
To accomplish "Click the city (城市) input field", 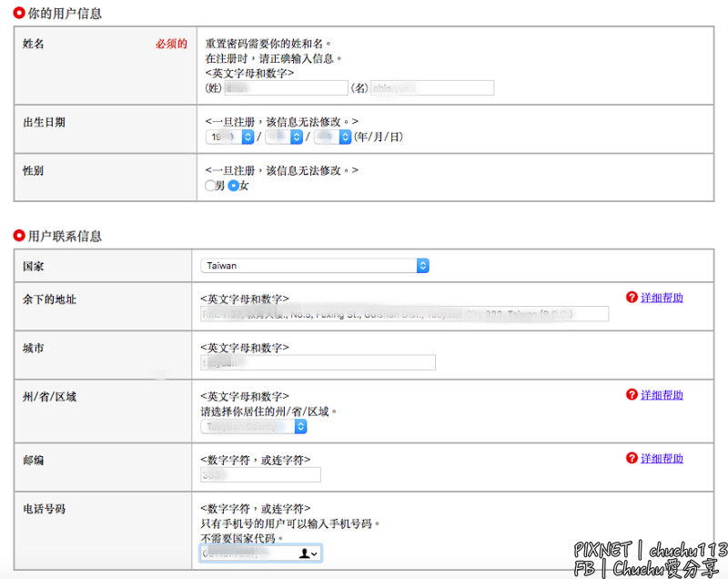I will 318,362.
